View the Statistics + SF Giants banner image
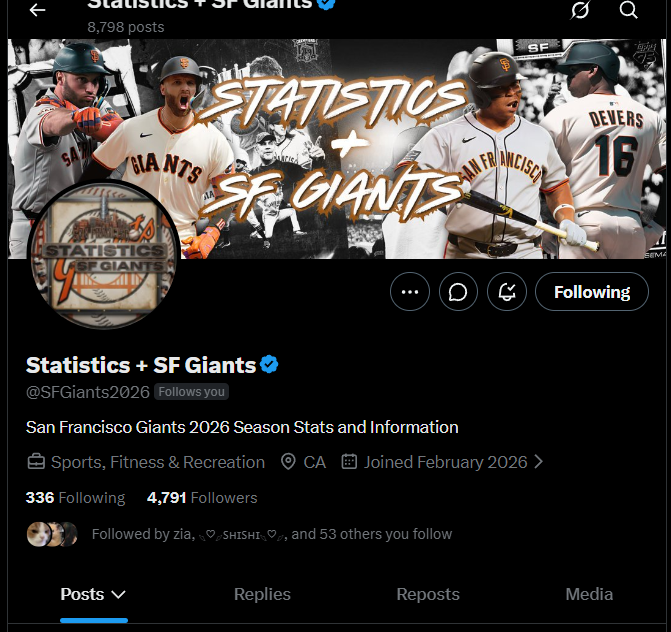Viewport: 671px width, 632px height. 336,148
